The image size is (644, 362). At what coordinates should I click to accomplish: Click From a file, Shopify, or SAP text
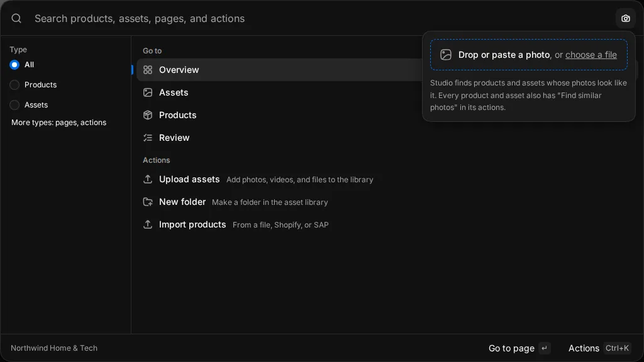coord(280,225)
